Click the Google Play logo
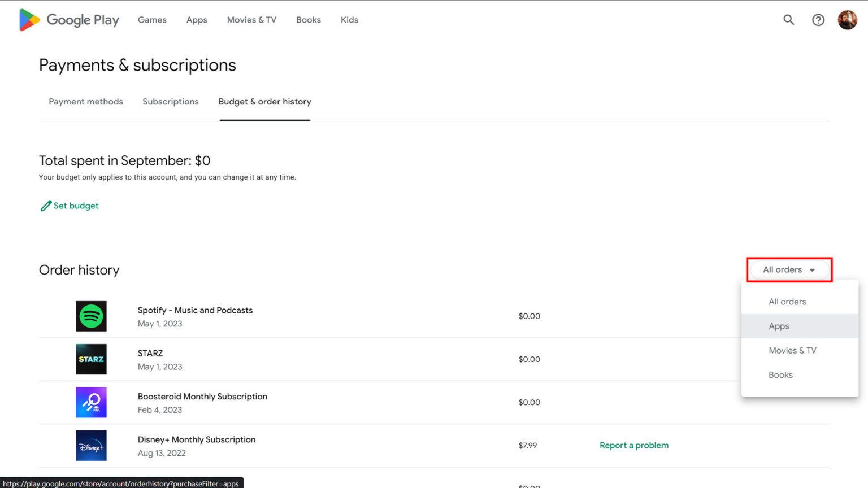The image size is (868, 488). click(x=69, y=20)
